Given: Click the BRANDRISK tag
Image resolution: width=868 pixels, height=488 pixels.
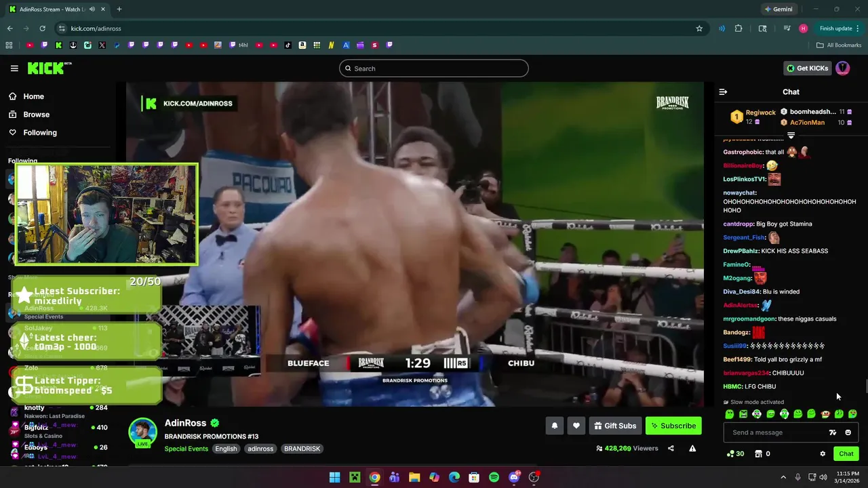Looking at the screenshot, I should [x=302, y=449].
